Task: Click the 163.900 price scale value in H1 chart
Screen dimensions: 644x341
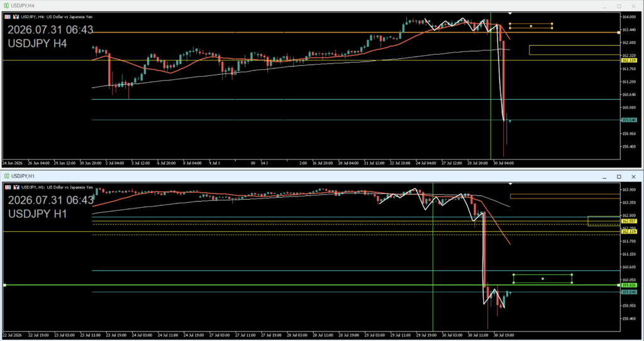Action: click(629, 190)
